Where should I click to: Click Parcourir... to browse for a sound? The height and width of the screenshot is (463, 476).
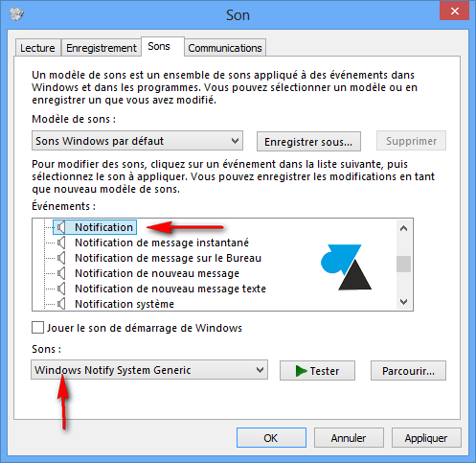point(408,371)
